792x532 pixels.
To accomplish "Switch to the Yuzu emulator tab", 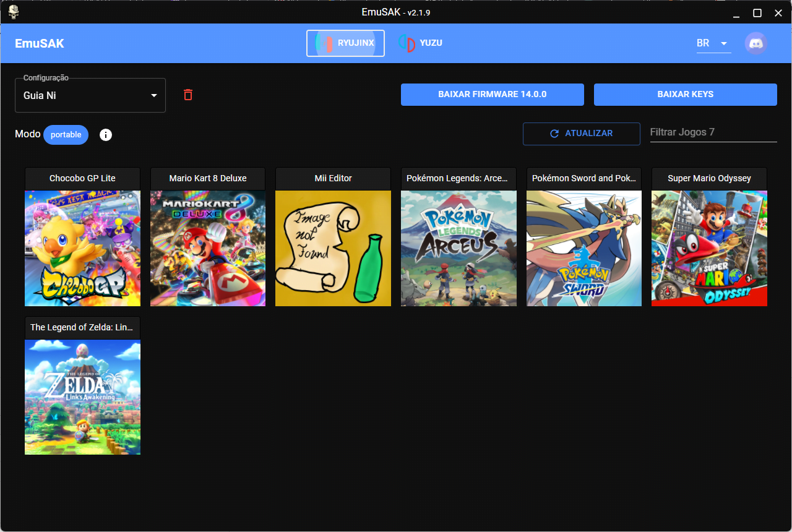I will click(x=421, y=43).
